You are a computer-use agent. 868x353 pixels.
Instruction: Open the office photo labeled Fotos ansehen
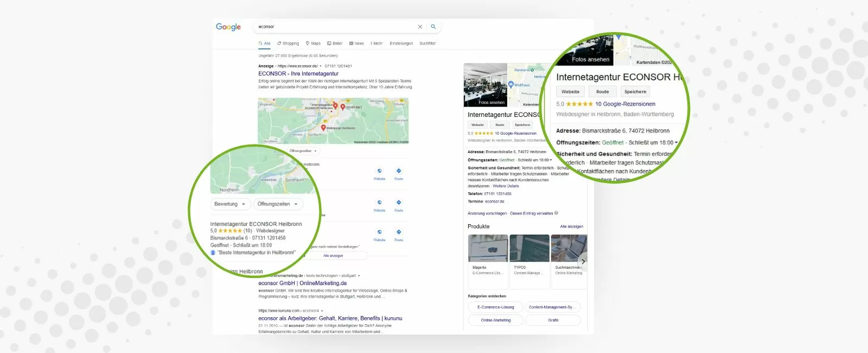pos(486,85)
